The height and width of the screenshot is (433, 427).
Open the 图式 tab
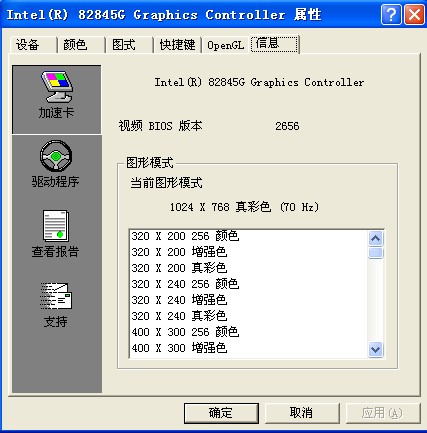coord(124,45)
